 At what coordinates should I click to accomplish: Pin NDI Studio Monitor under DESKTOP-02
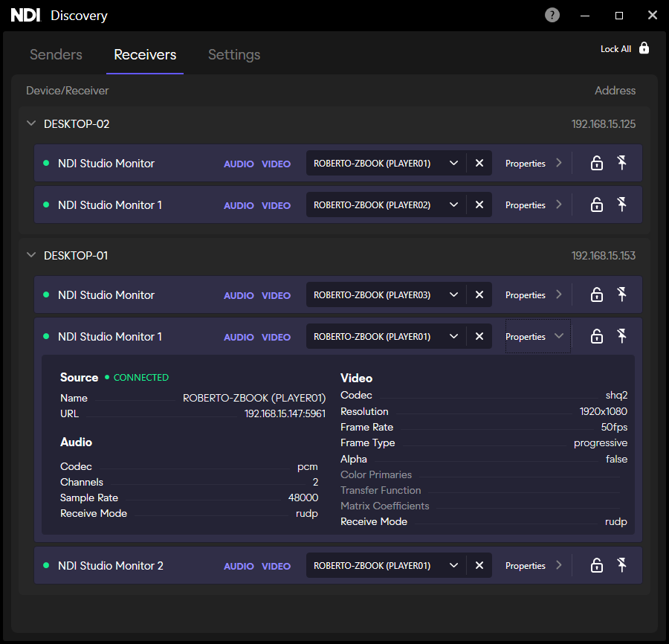coord(622,164)
